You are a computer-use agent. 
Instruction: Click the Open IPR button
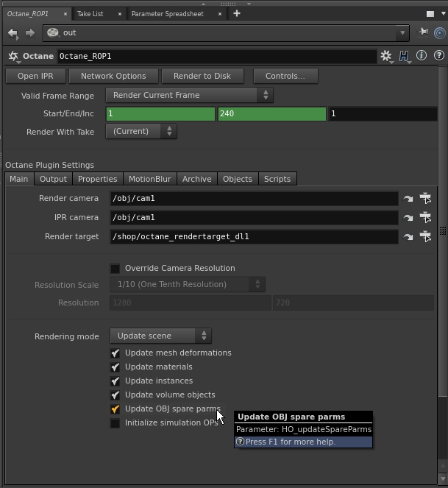[x=35, y=77]
